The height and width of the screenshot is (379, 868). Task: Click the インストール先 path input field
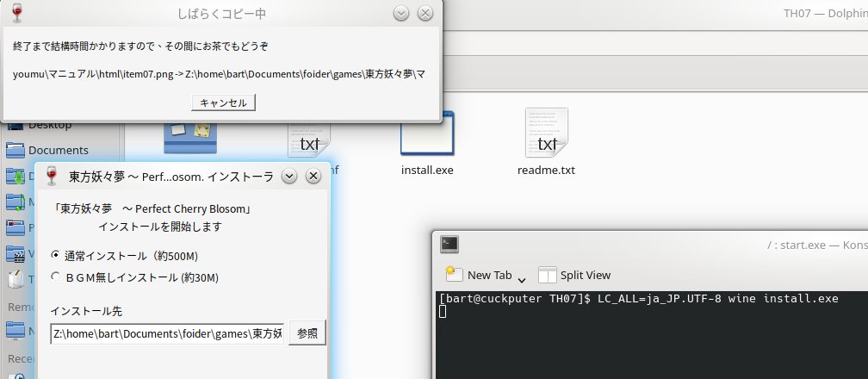pos(167,334)
